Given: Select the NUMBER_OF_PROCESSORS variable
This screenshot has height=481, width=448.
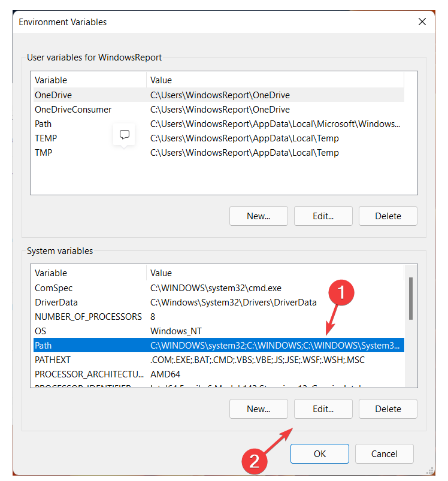Looking at the screenshot, I should [x=90, y=316].
